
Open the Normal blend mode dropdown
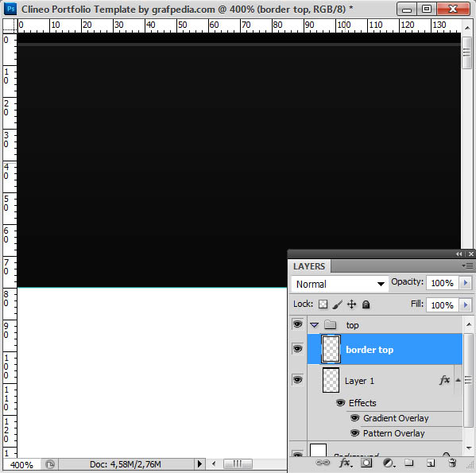point(339,284)
